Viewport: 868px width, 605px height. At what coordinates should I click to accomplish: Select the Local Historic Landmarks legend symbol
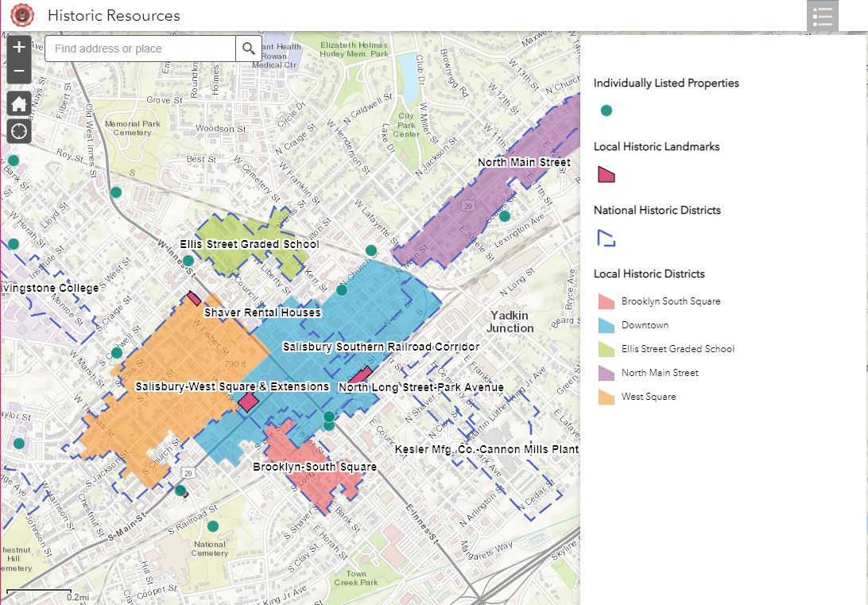(606, 174)
